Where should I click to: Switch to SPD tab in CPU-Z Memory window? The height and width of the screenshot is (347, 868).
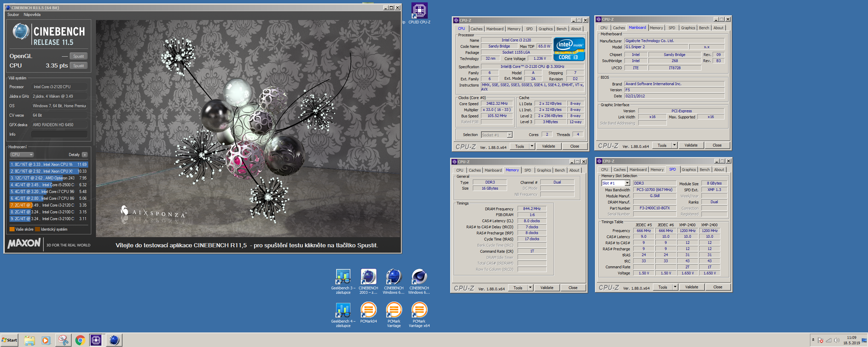tap(527, 170)
